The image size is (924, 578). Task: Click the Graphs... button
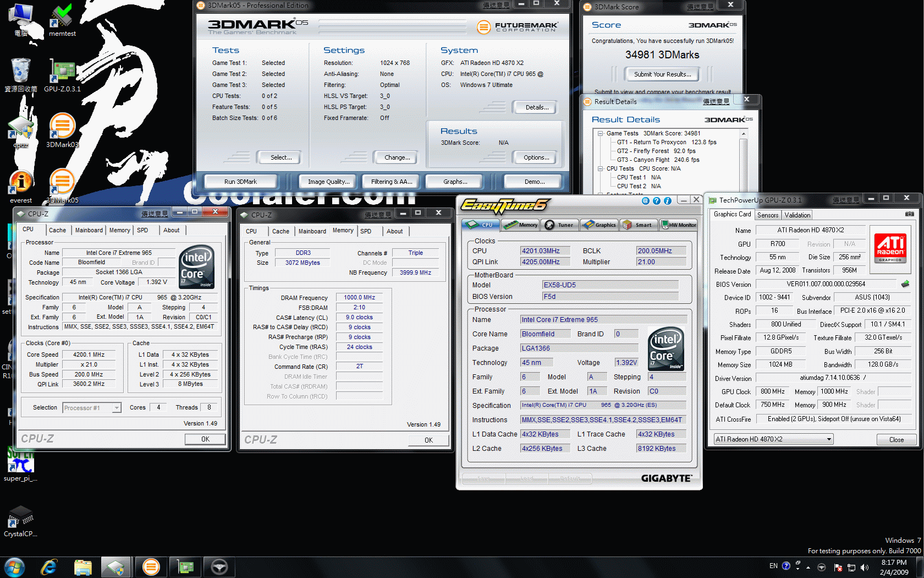[455, 182]
